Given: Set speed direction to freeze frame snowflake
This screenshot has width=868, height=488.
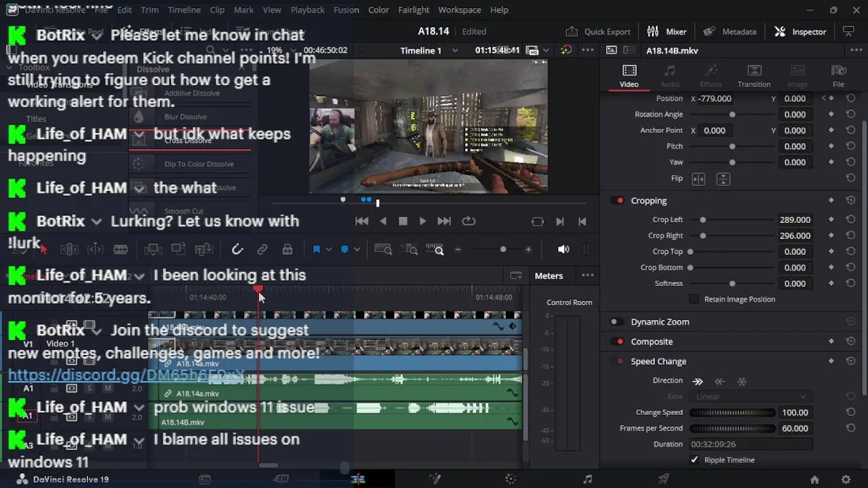Looking at the screenshot, I should (742, 382).
